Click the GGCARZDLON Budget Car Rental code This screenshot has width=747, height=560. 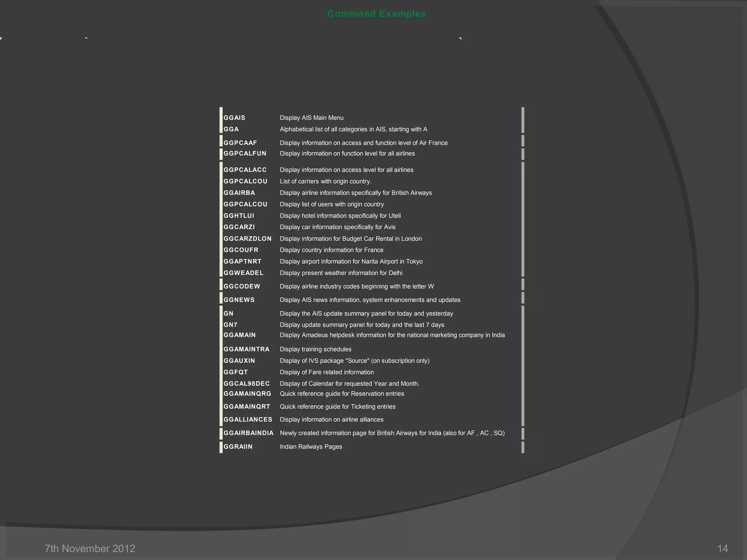coord(247,239)
